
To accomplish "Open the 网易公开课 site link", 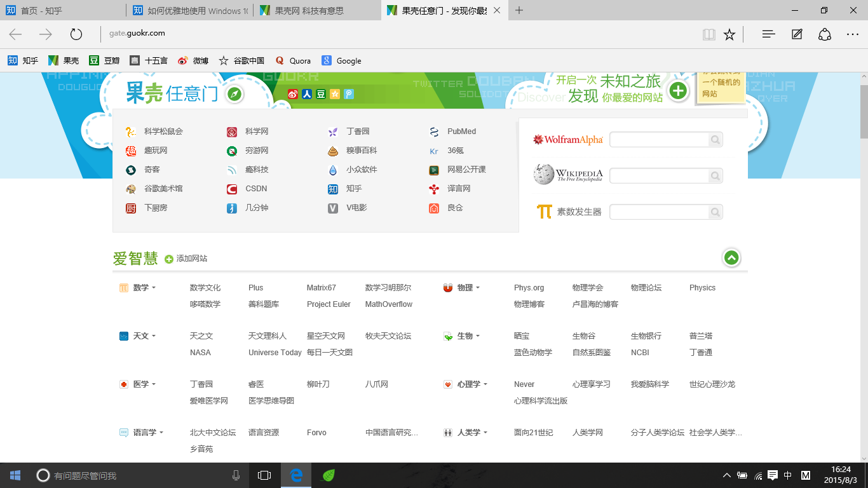I will click(466, 170).
